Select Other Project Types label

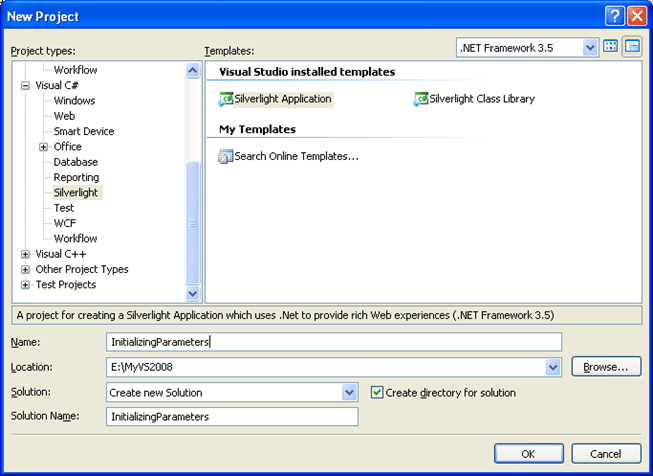point(82,269)
